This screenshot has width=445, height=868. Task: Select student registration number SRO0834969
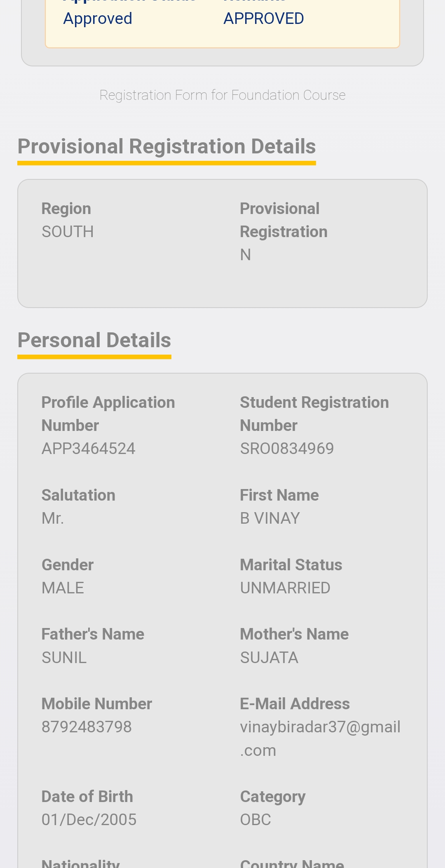click(x=287, y=448)
